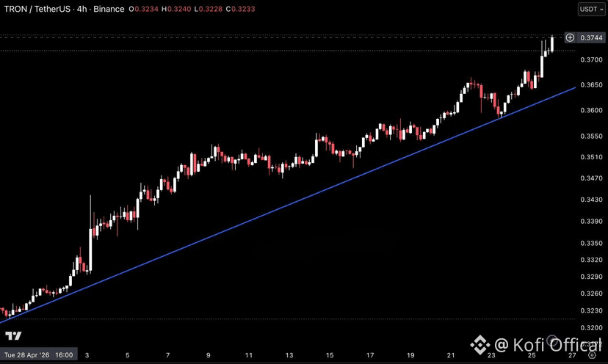The height and width of the screenshot is (364, 608).
Task: Click the 0.3390 price axis label
Action: [591, 222]
